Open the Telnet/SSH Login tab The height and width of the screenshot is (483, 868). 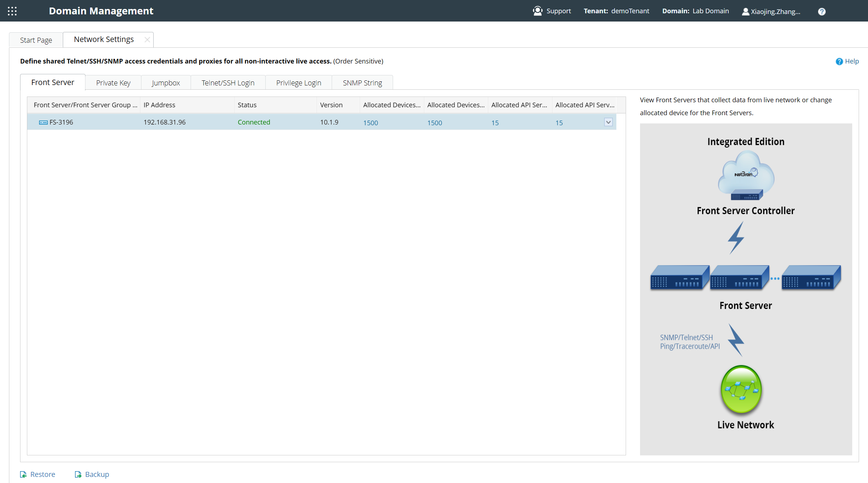228,83
